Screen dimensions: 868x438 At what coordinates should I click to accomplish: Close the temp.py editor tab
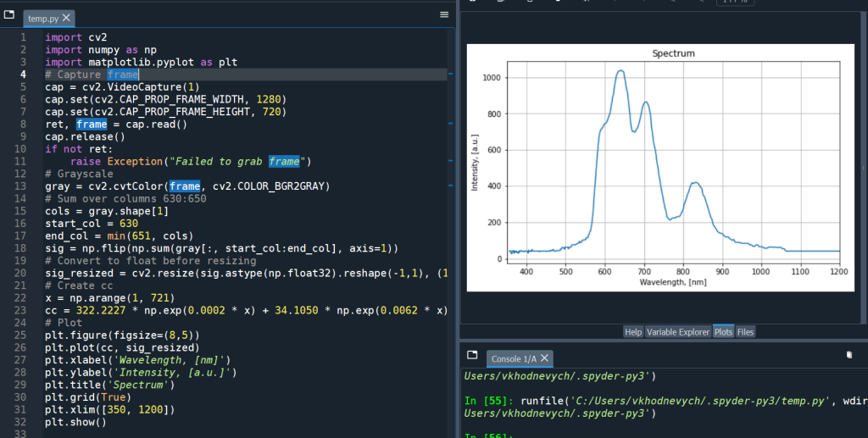coord(67,19)
